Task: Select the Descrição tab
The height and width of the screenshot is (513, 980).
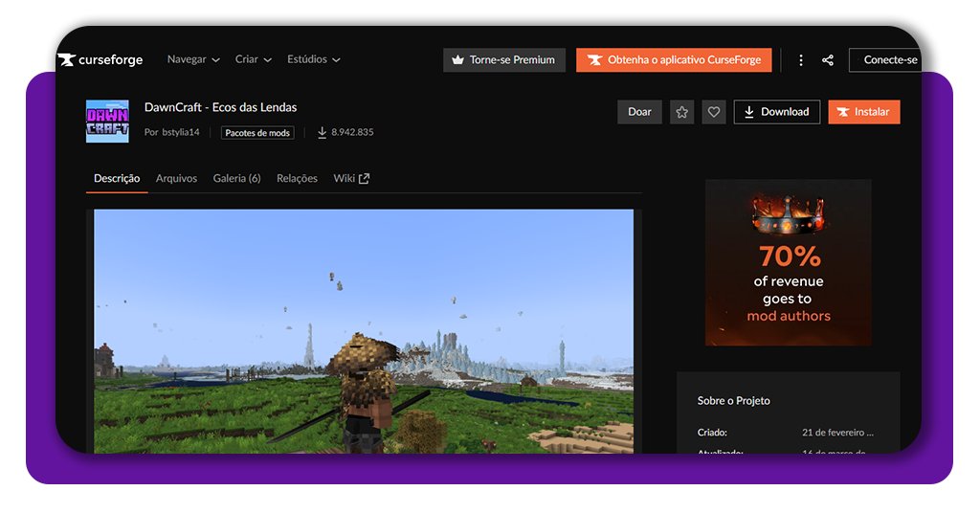Action: pyautogui.click(x=117, y=179)
